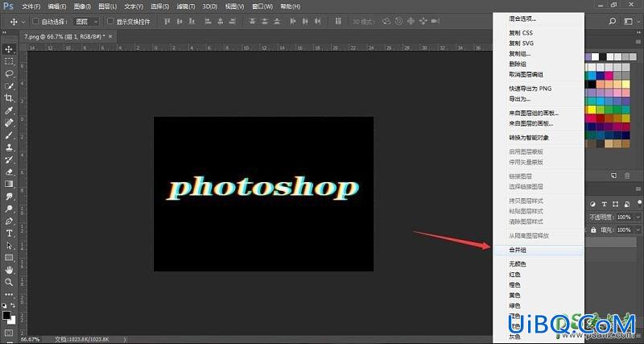
Task: Select the Rectangle shape tool
Action: pyautogui.click(x=9, y=258)
